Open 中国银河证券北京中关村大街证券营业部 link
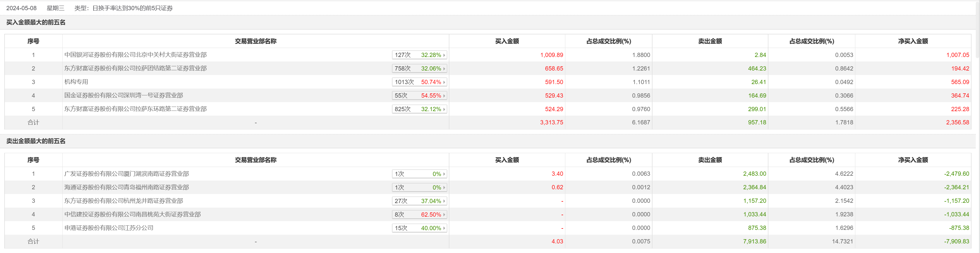 (x=135, y=55)
